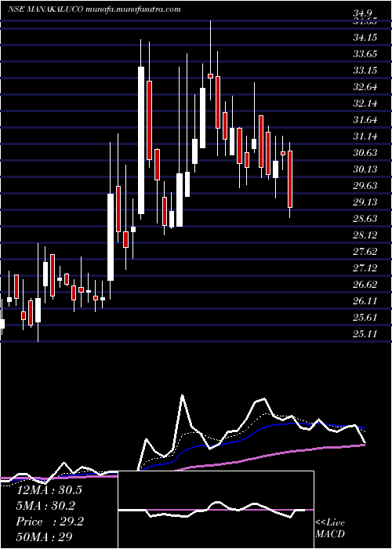
Task: Click the 29.13 price axis label
Action: point(365,202)
